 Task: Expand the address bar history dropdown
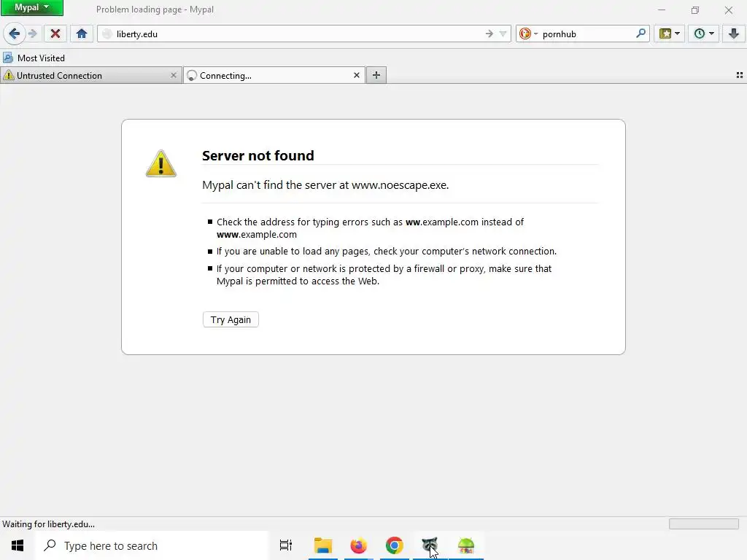503,34
